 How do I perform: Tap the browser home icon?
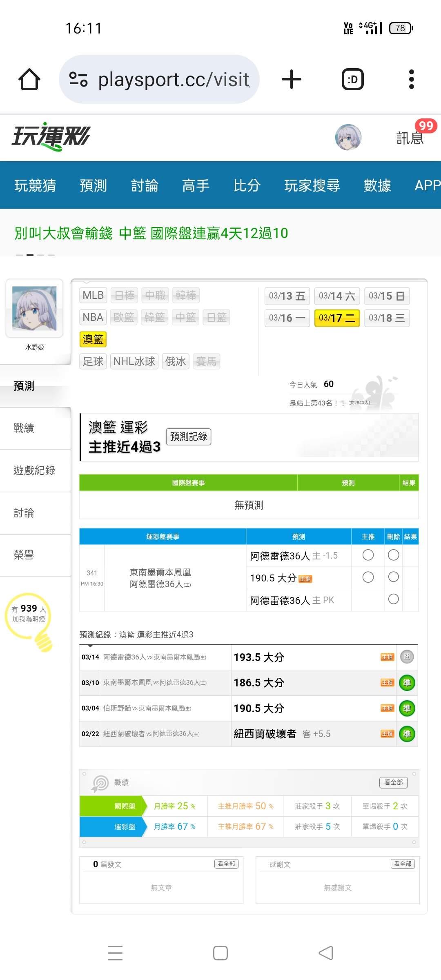coord(29,79)
